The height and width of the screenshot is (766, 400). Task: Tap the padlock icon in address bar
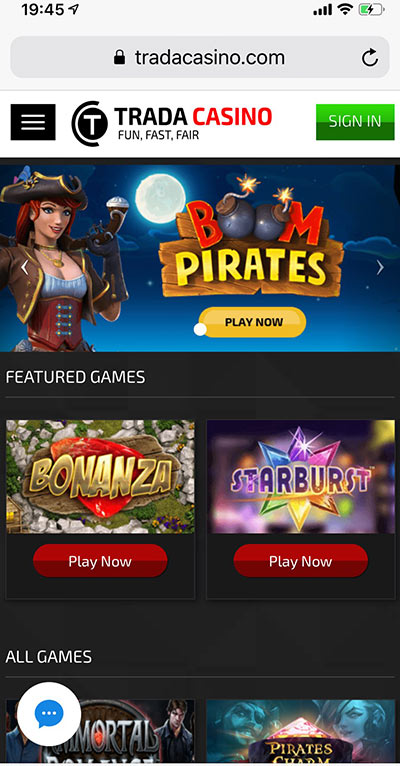point(119,58)
